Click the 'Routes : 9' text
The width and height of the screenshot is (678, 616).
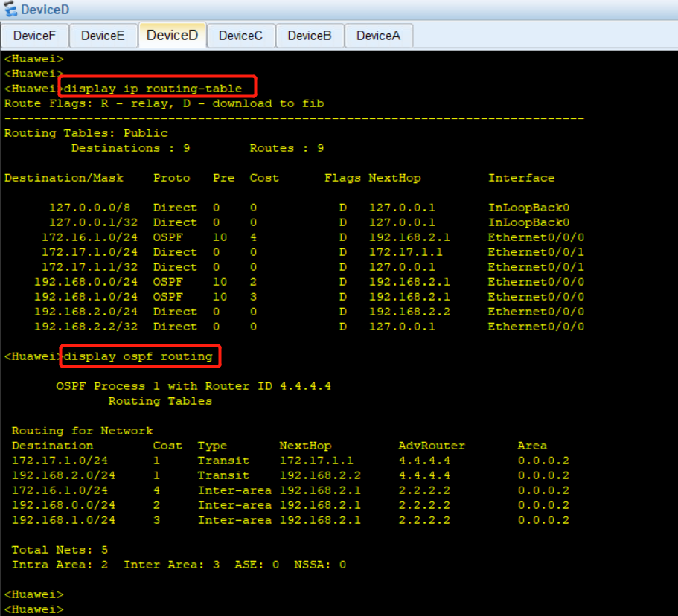tap(287, 148)
